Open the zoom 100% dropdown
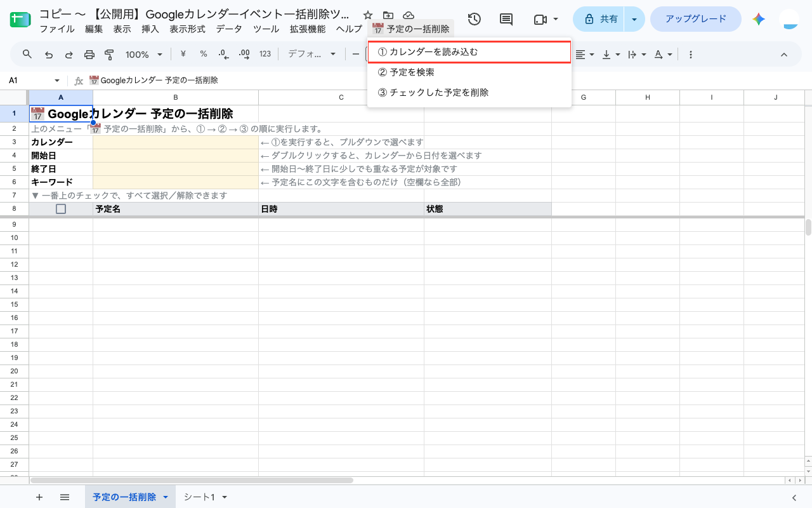This screenshot has height=508, width=812. pyautogui.click(x=145, y=54)
